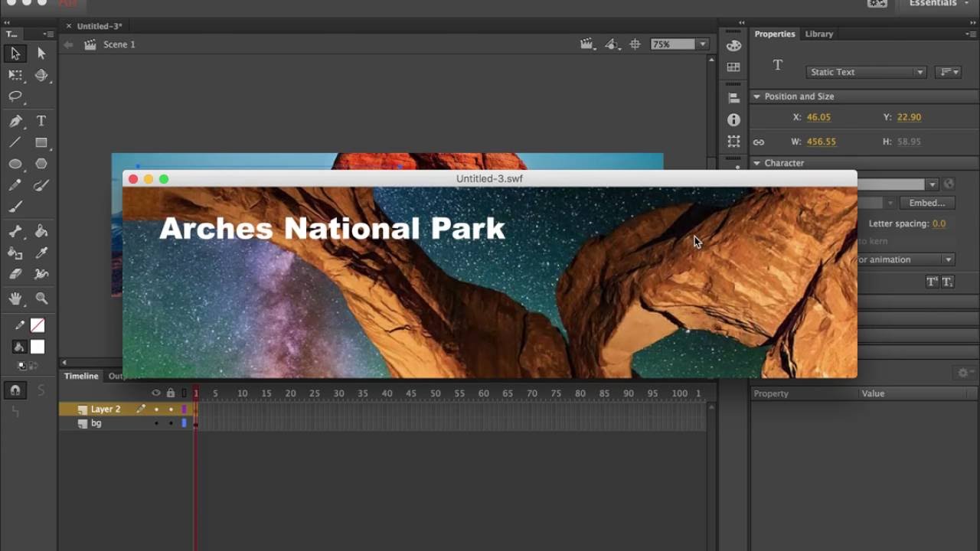Open the Swatches panel grid icon
This screenshot has height=551, width=980.
pyautogui.click(x=733, y=67)
